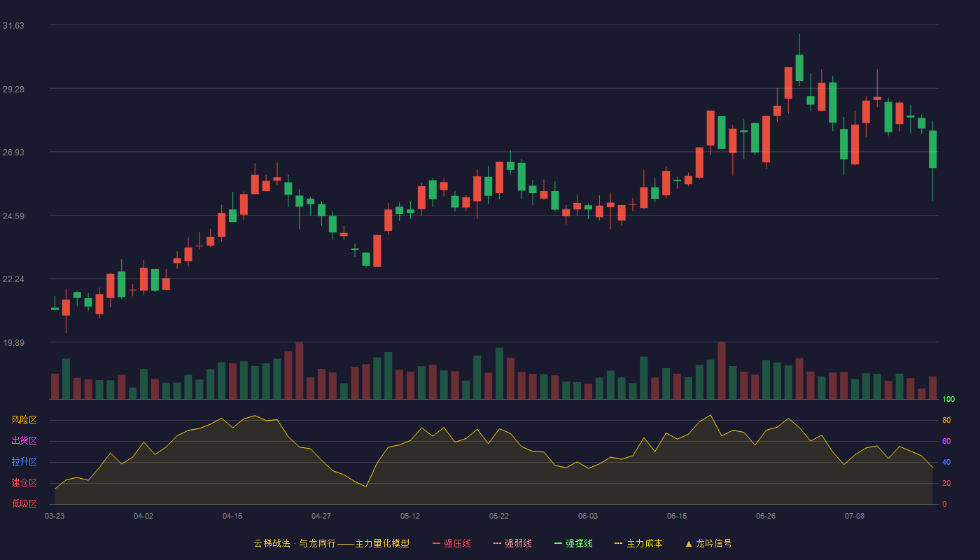Select the 低吸区 zone label
Image resolution: width=980 pixels, height=560 pixels.
click(24, 503)
